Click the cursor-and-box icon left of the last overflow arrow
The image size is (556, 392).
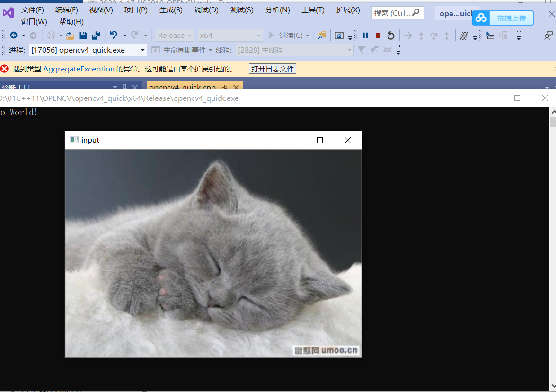click(x=490, y=35)
